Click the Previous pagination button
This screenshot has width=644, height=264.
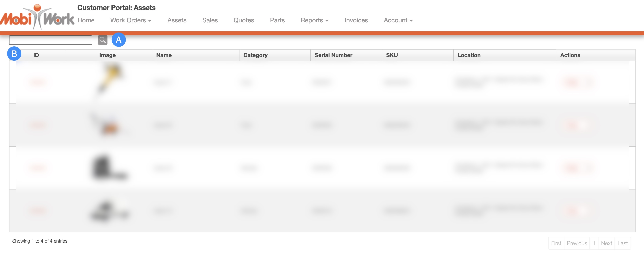point(577,243)
